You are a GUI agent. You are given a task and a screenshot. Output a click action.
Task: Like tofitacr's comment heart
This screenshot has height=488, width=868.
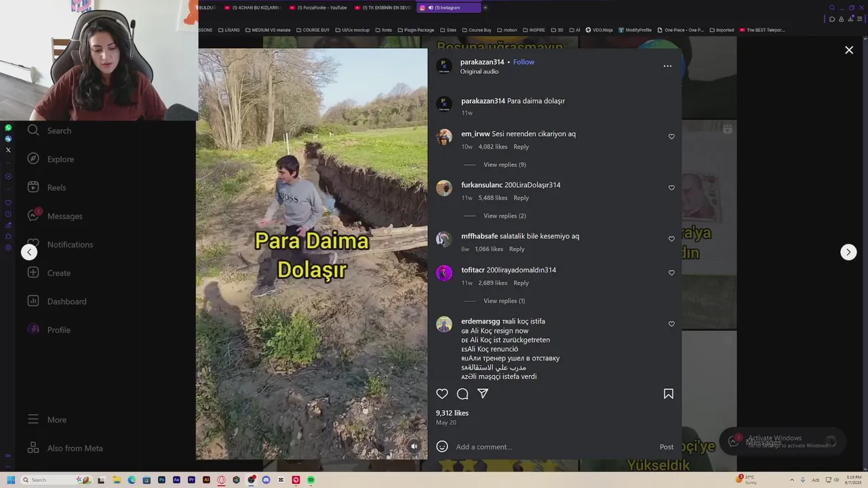(x=672, y=272)
